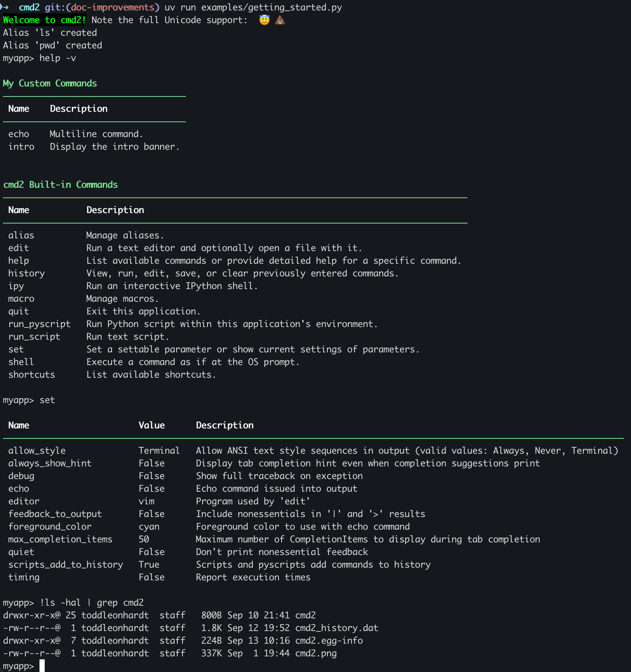
Task: Click the cursor block at the last myapp prompt
Action: click(42, 666)
